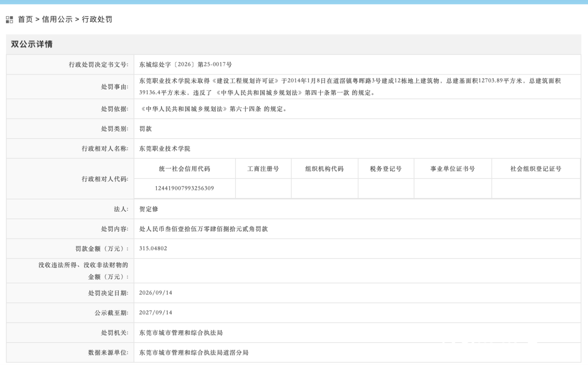Viewport: 588px width, 365px height.
Task: Click the party name 东莞职业技术学院
Action: 164,149
